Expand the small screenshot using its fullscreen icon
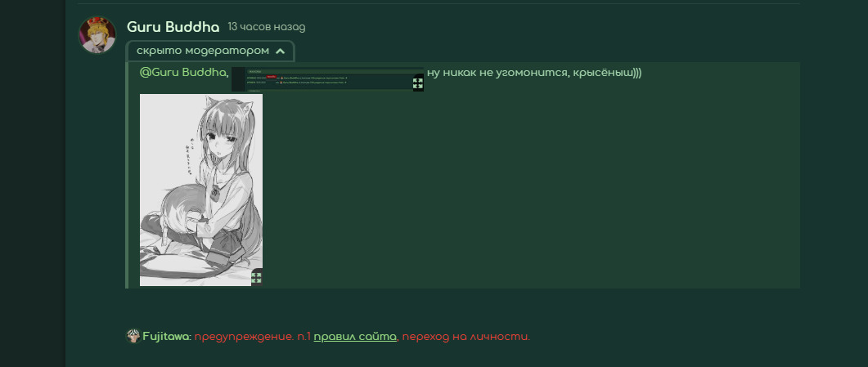 click(x=418, y=83)
